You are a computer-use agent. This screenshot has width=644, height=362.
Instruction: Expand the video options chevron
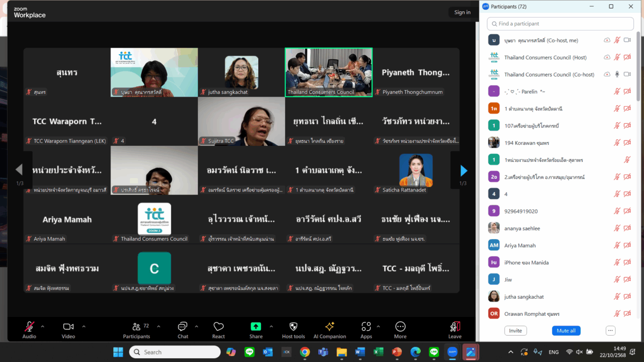[84, 326]
